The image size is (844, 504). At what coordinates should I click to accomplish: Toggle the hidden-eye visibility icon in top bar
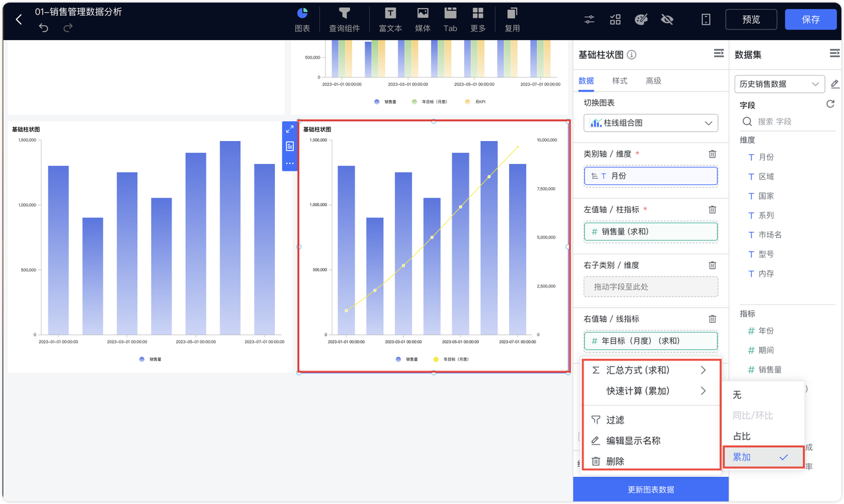(x=667, y=20)
